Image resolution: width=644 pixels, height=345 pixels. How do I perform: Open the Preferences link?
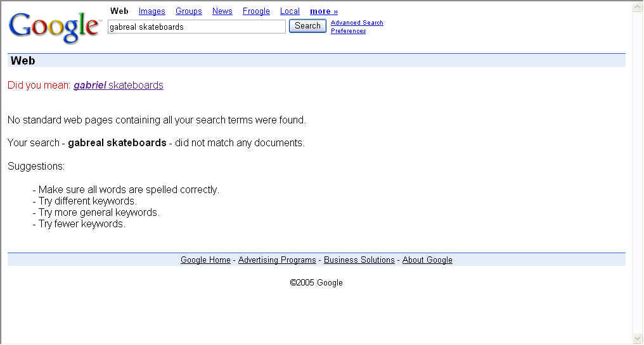coord(348,31)
